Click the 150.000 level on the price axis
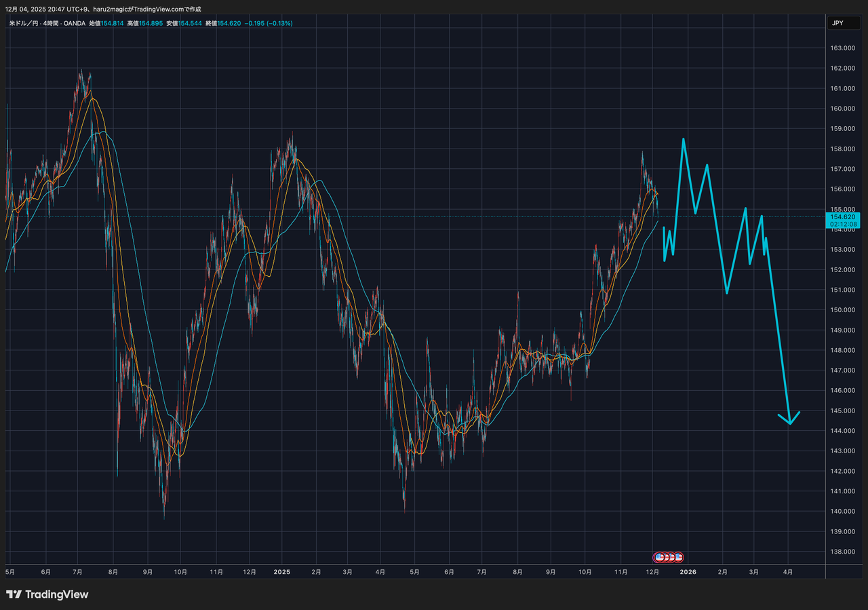 pos(841,310)
